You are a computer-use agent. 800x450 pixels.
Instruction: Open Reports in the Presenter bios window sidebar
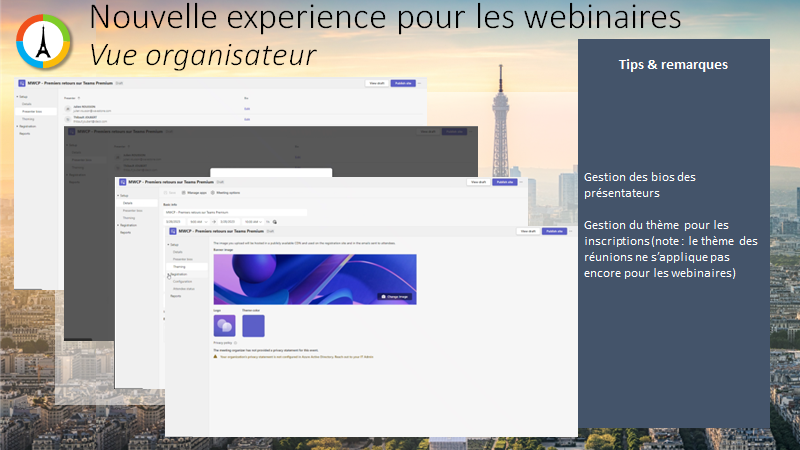[x=24, y=134]
